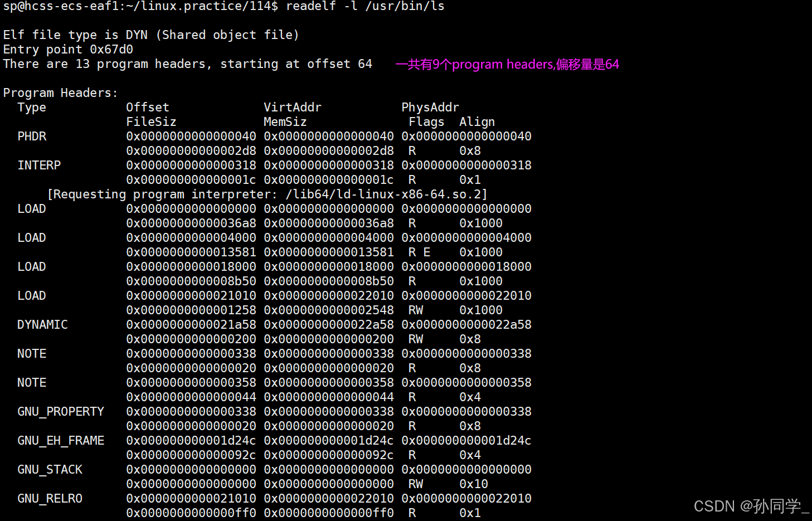
Task: Click the 'Flags' column header
Action: (x=426, y=122)
